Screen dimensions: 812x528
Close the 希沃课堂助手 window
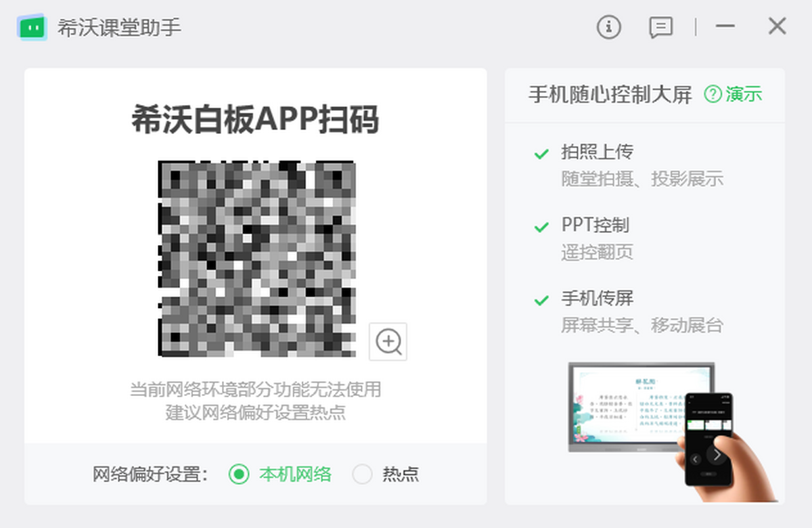pyautogui.click(x=777, y=27)
